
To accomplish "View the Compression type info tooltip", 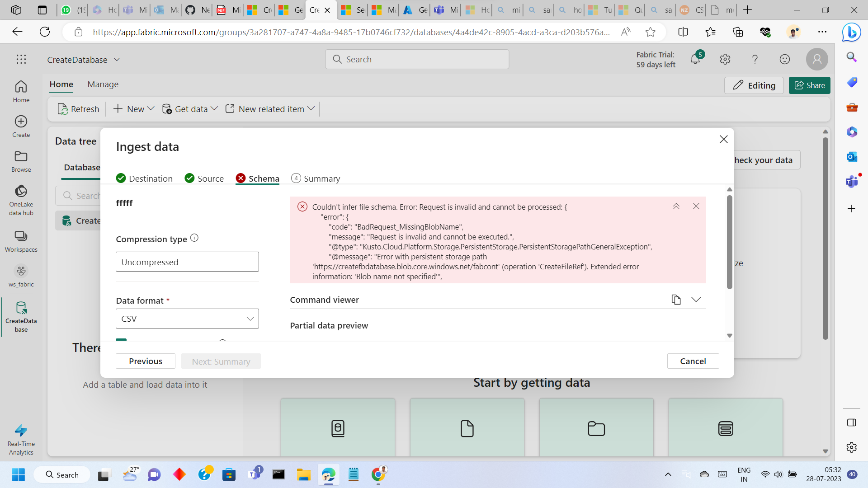I will (194, 238).
